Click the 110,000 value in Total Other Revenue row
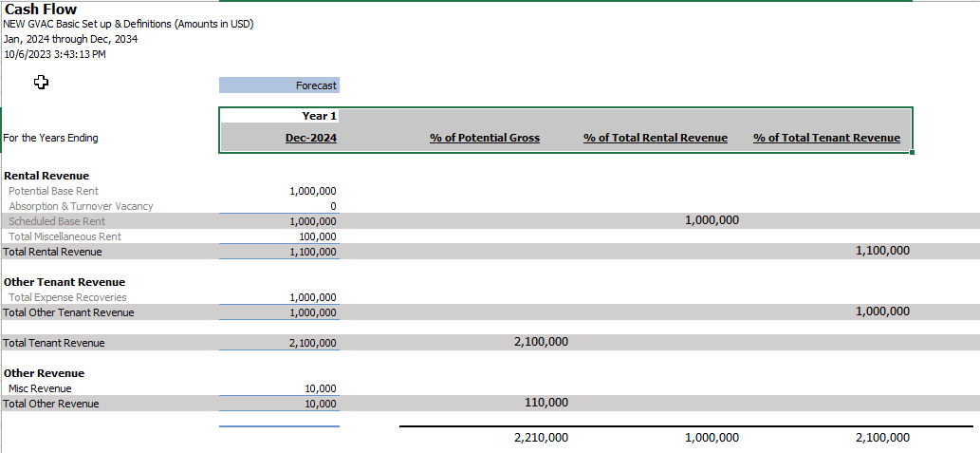This screenshot has height=453, width=980. 545,403
